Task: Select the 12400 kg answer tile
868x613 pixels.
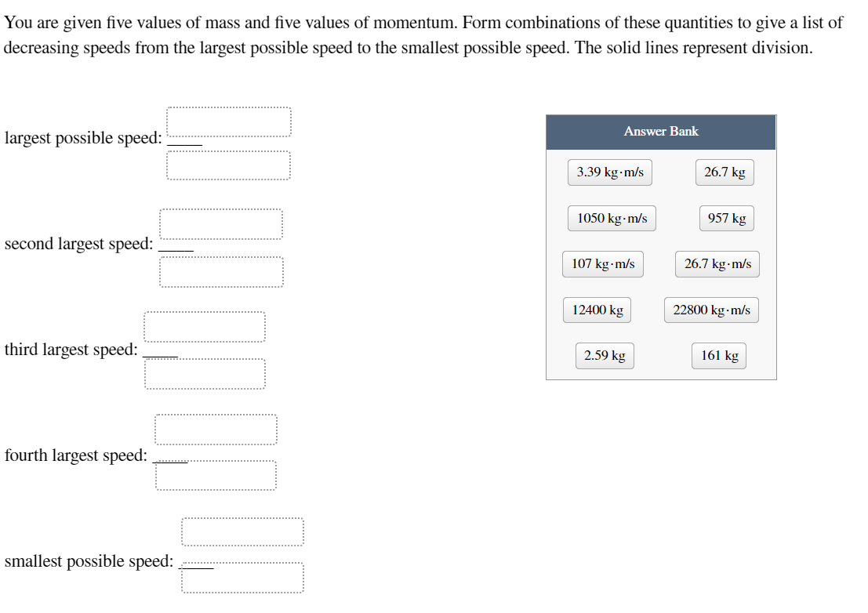Action: [597, 310]
